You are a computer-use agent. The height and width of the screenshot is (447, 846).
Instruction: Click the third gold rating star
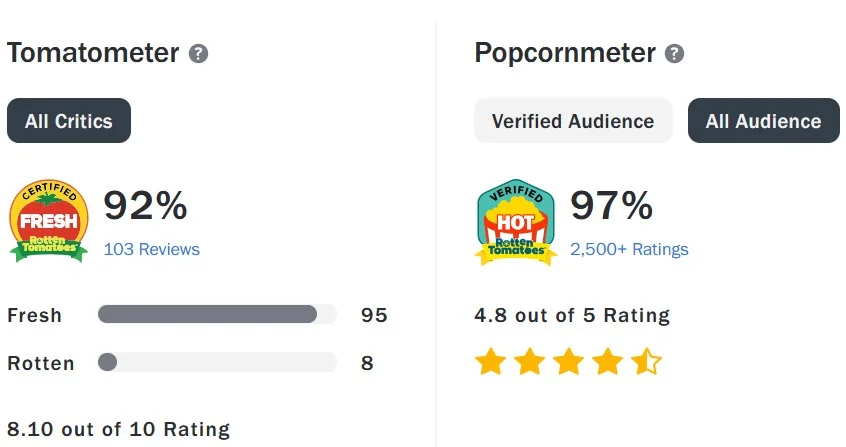tap(569, 361)
